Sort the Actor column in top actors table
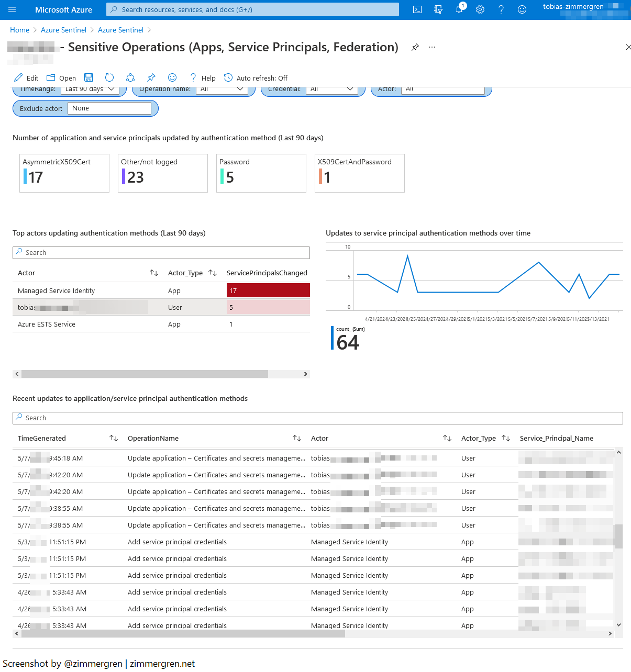 pos(154,273)
